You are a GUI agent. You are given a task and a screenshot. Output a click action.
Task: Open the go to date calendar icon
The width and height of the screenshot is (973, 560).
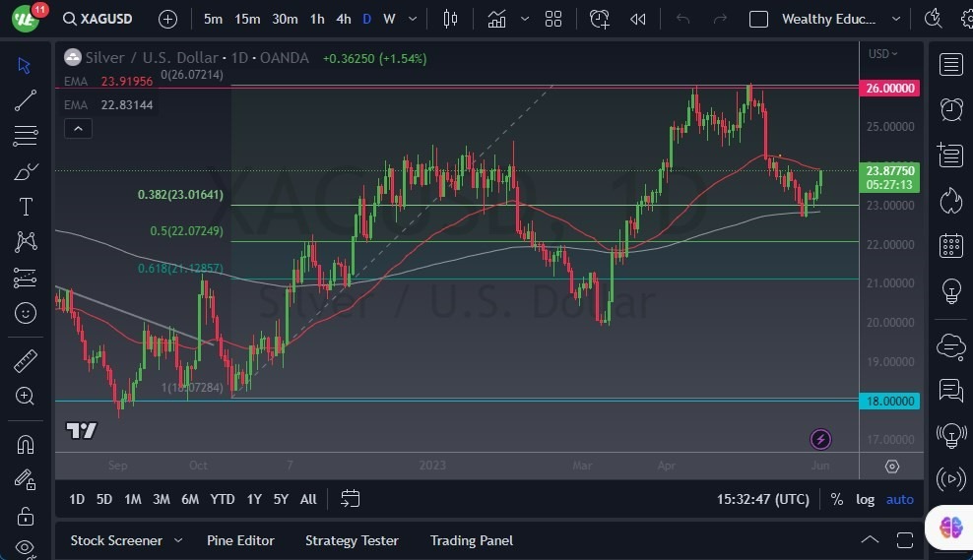coord(350,499)
